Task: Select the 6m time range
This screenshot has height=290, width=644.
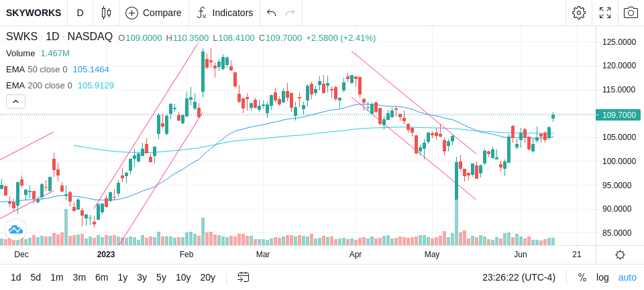Action: (x=101, y=278)
